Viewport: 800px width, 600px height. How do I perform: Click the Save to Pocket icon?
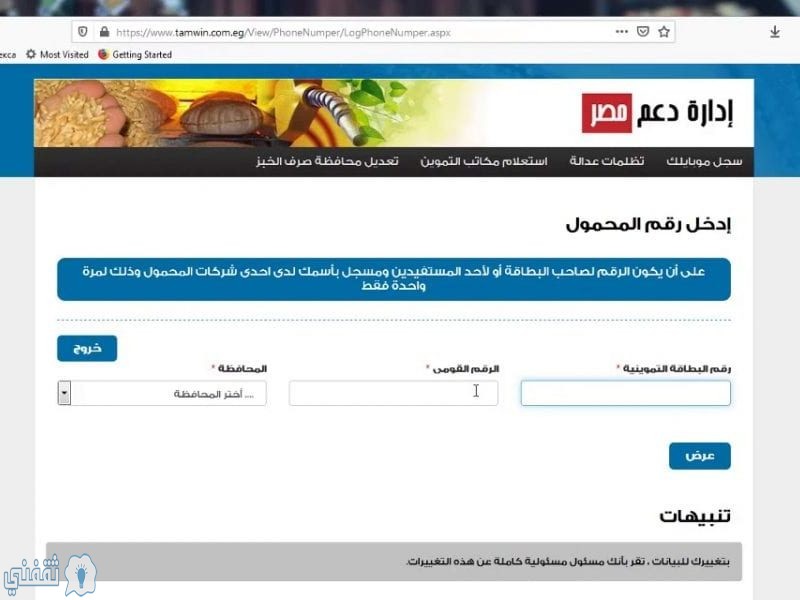(643, 32)
